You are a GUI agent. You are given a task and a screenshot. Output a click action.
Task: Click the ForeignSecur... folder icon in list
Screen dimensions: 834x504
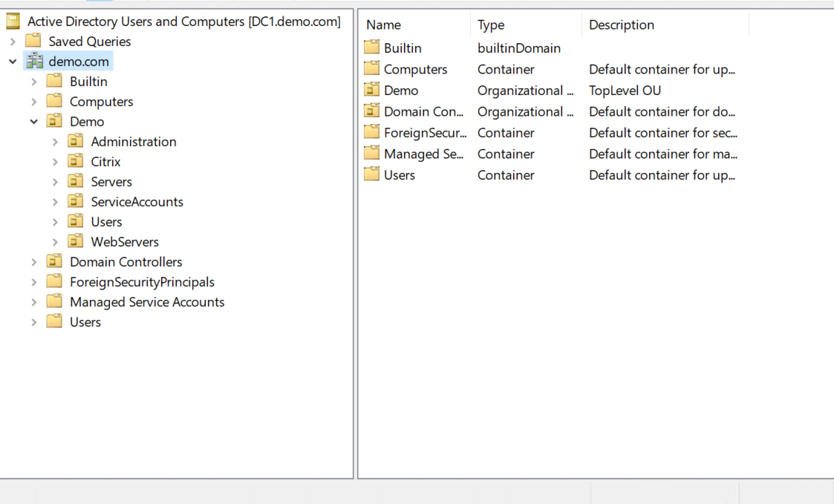371,132
